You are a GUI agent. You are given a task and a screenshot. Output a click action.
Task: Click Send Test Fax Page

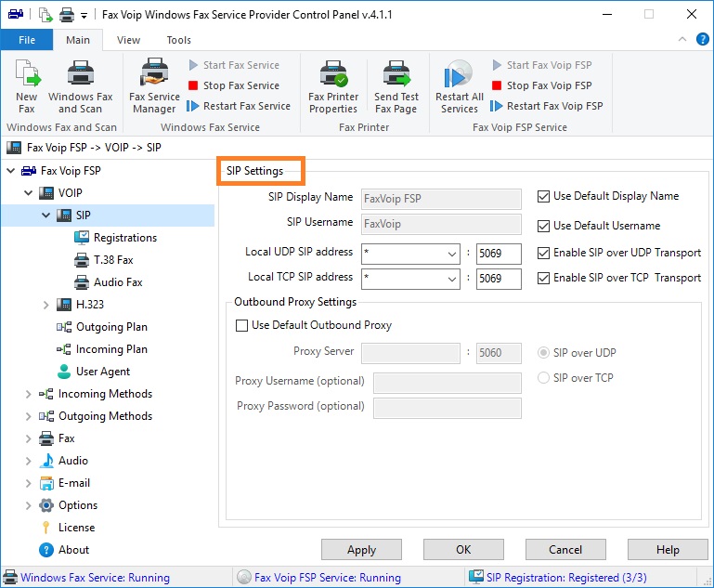click(396, 86)
